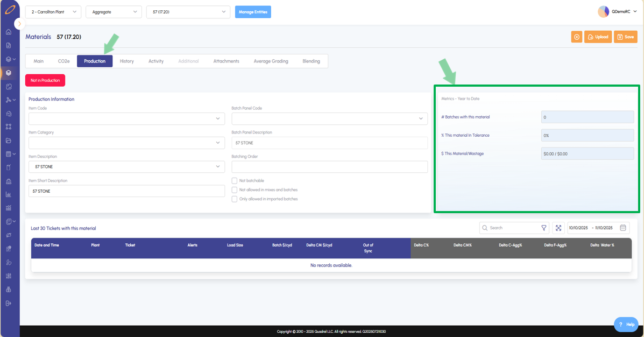The image size is (644, 337).
Task: Open the footprint-like icon in sidebar
Action: click(x=9, y=262)
